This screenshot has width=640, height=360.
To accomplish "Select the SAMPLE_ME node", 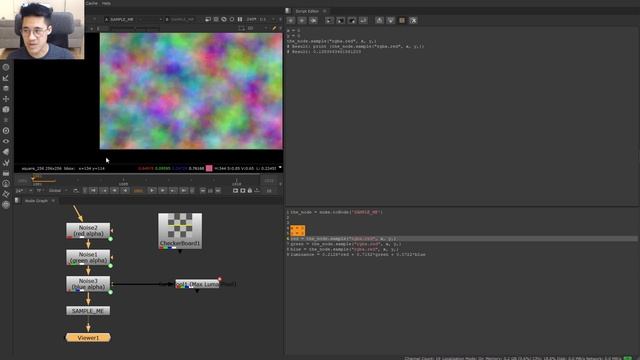I will [x=88, y=311].
